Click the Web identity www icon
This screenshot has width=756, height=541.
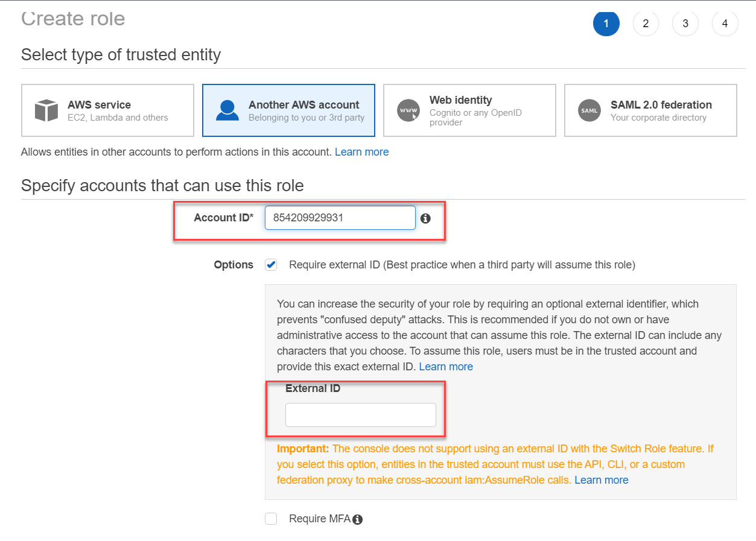[408, 111]
